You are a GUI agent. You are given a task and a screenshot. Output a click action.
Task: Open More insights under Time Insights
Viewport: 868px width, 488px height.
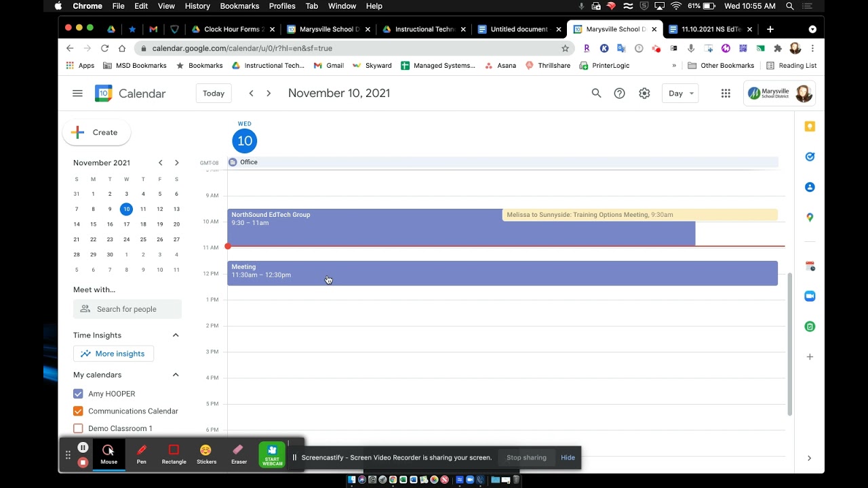coord(113,354)
